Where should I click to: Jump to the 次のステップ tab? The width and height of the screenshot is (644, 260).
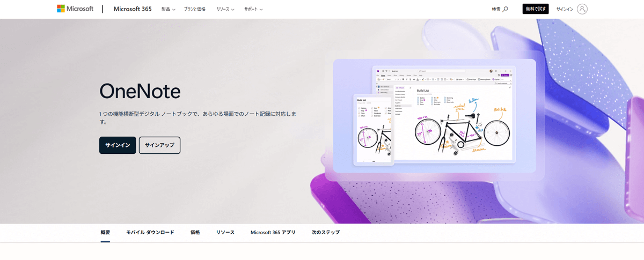pyautogui.click(x=325, y=232)
